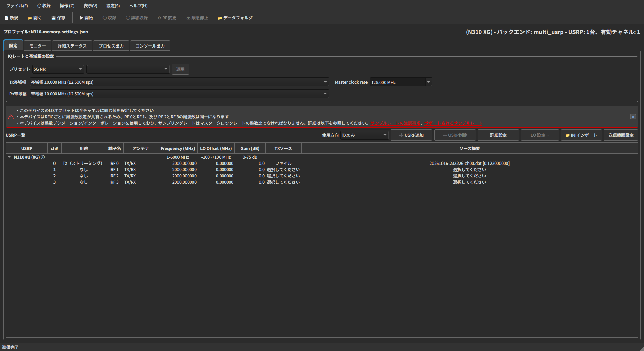The image size is (644, 351).
Task: Open the 収録 menu in the menu bar
Action: click(x=44, y=6)
